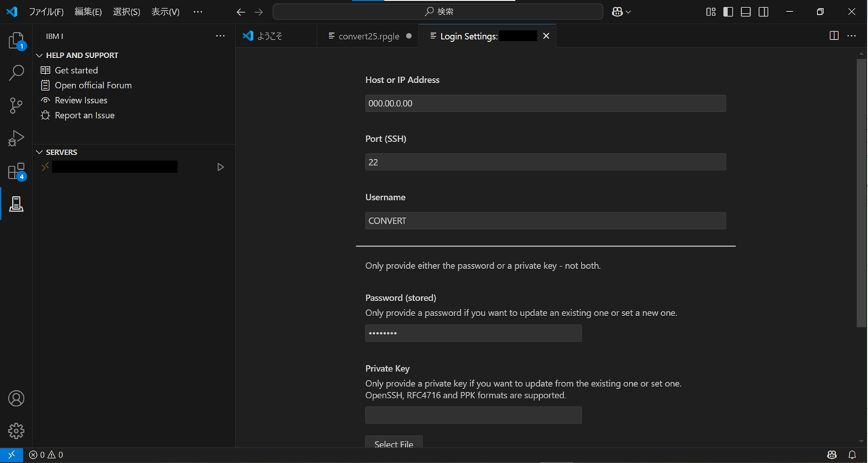Click the command center 検索 box
868x463 pixels.
pos(438,12)
